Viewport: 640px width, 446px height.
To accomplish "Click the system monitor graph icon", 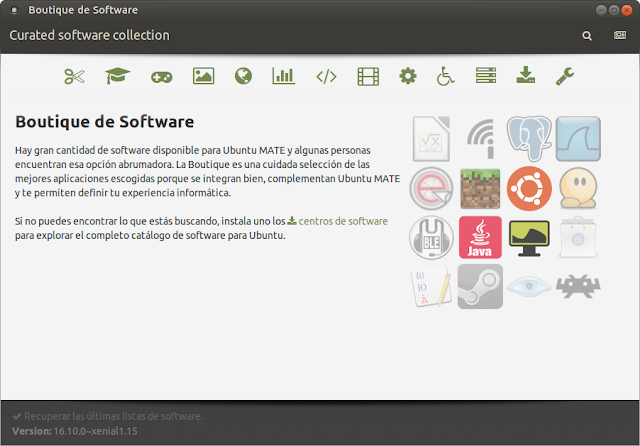I will pyautogui.click(x=529, y=238).
